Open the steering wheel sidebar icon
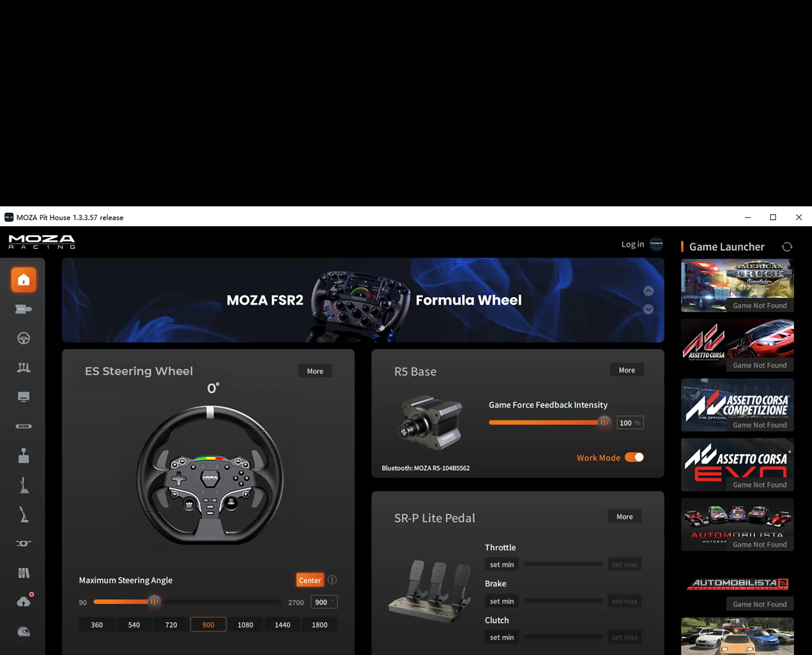The image size is (812, 655). [24, 338]
